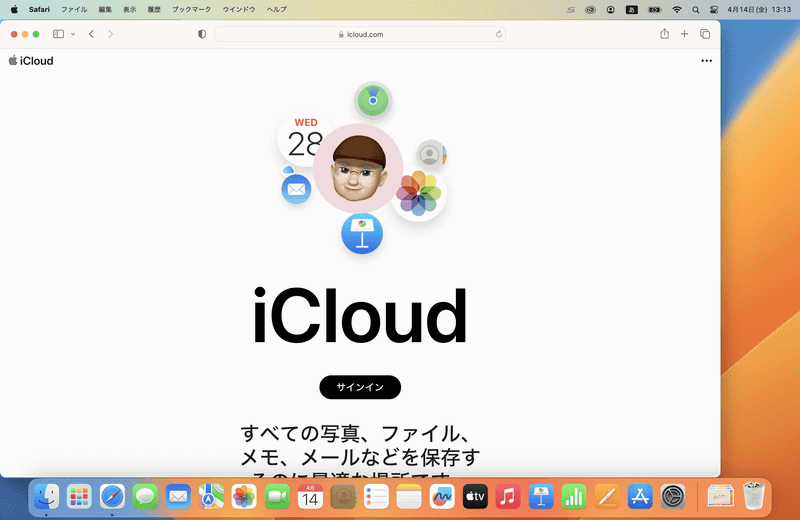Viewport: 800px width, 520px height.
Task: Open System Settings from the Dock
Action: 673,497
